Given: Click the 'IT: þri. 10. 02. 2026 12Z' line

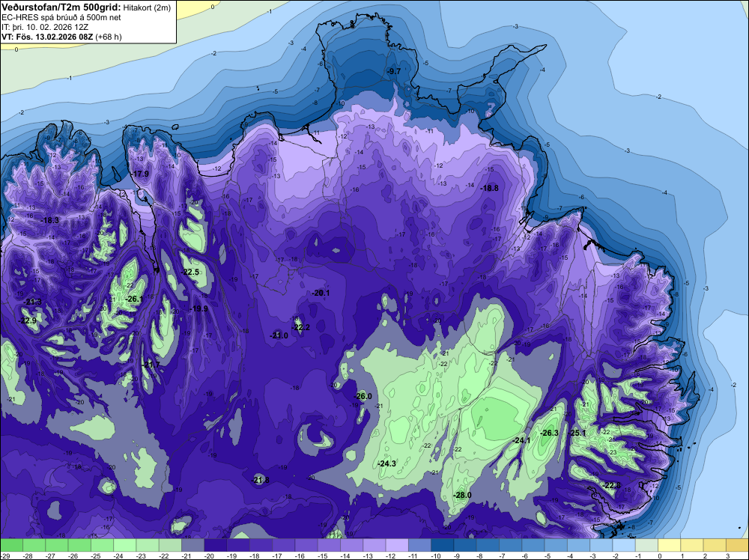Looking at the screenshot, I should pos(45,27).
